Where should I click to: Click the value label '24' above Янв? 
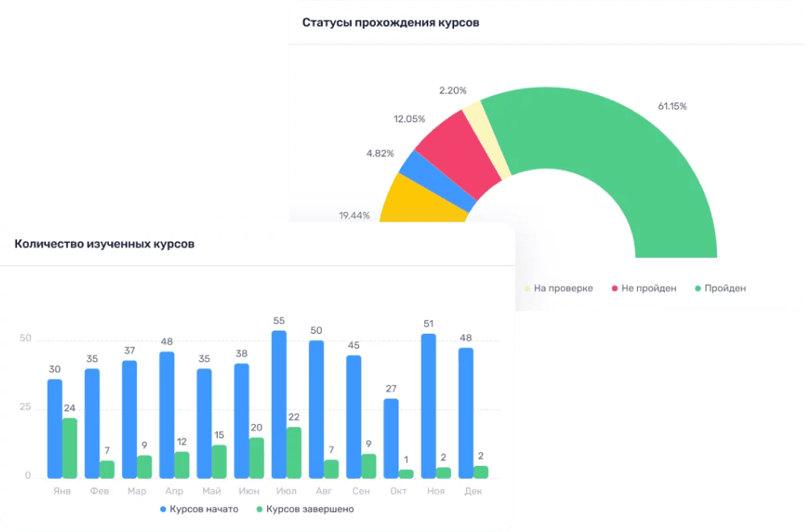pyautogui.click(x=70, y=409)
